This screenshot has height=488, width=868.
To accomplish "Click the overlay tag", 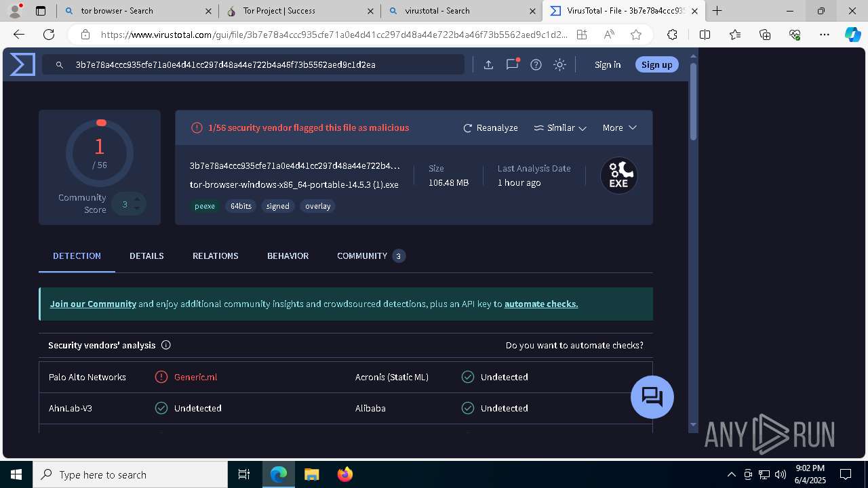I will point(318,206).
